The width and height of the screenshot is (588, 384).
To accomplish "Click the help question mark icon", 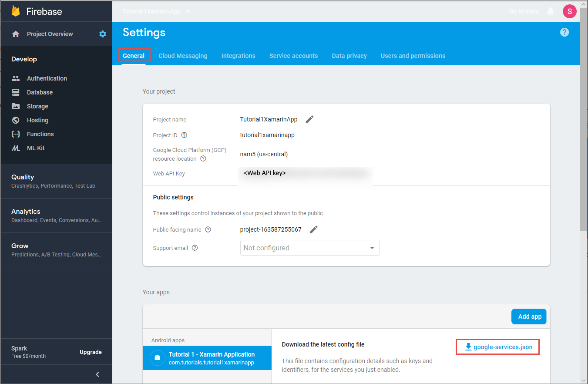I will point(564,32).
